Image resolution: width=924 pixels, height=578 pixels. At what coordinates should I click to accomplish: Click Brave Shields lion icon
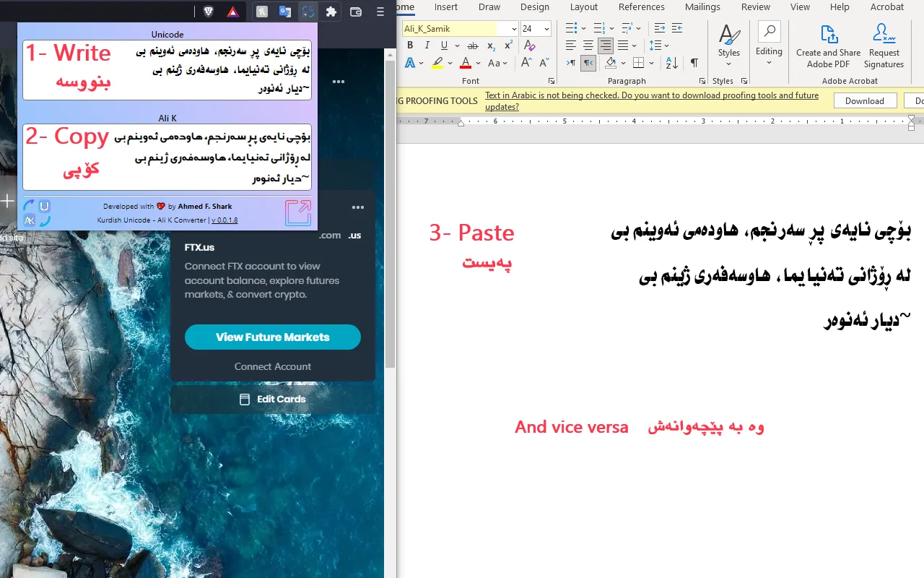208,12
